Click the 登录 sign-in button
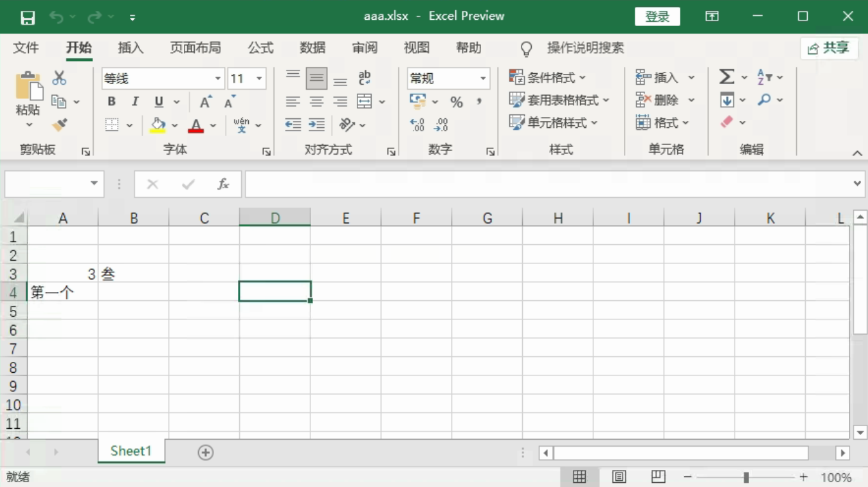Image resolution: width=868 pixels, height=487 pixels. point(657,17)
